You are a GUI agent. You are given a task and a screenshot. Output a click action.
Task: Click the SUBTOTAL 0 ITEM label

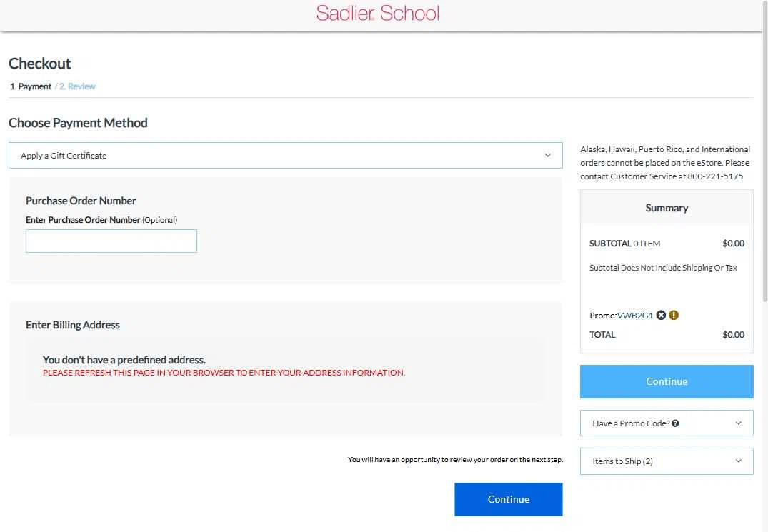click(624, 244)
